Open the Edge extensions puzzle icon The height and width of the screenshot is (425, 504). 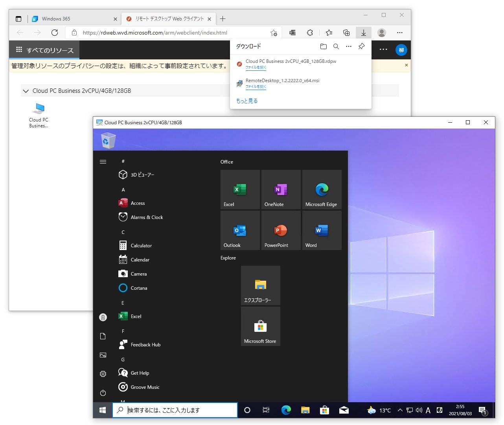[x=310, y=33]
